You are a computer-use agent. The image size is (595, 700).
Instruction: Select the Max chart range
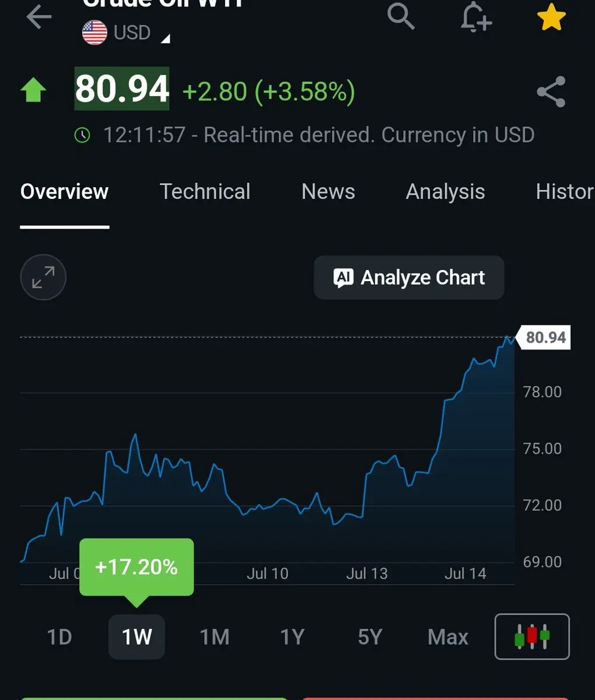click(448, 637)
